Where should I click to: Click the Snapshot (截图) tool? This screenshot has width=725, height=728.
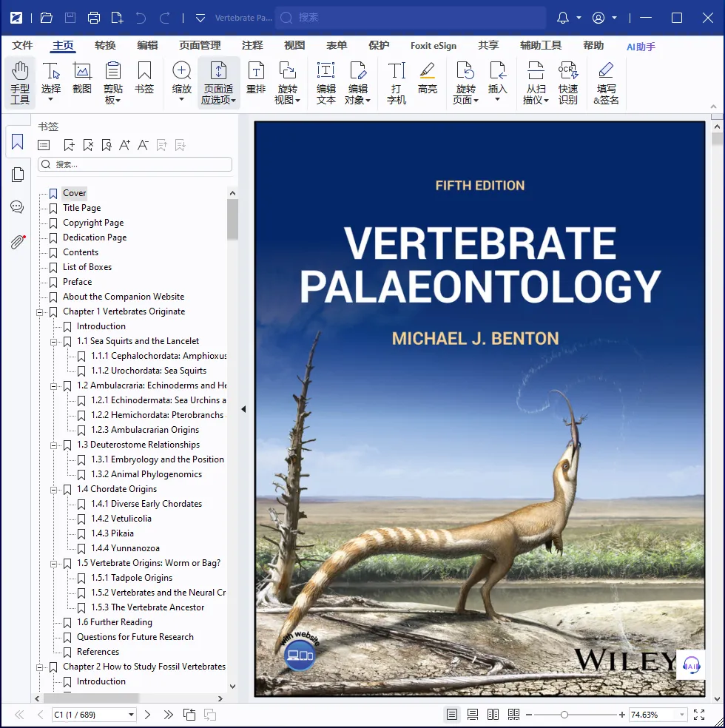point(82,78)
